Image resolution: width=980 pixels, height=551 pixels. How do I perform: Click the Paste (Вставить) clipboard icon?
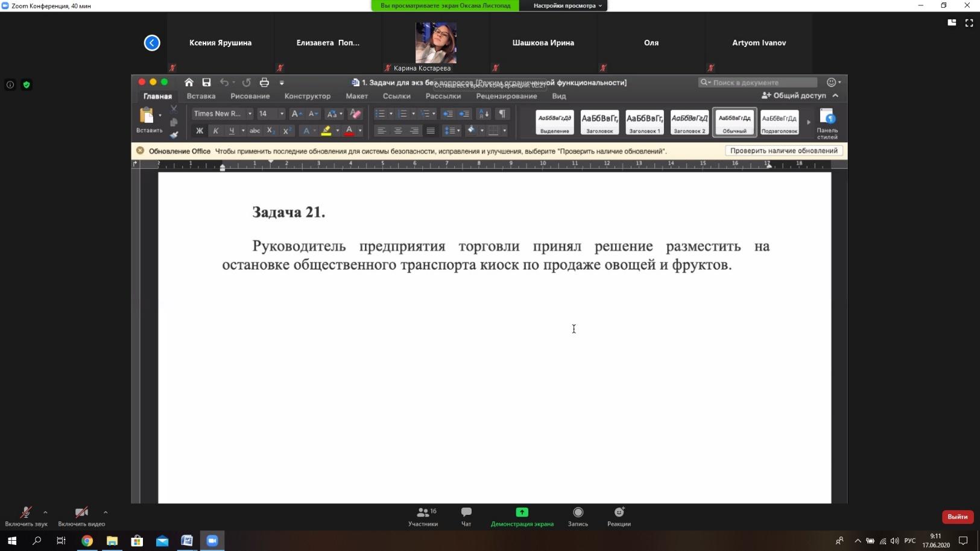pos(146,115)
